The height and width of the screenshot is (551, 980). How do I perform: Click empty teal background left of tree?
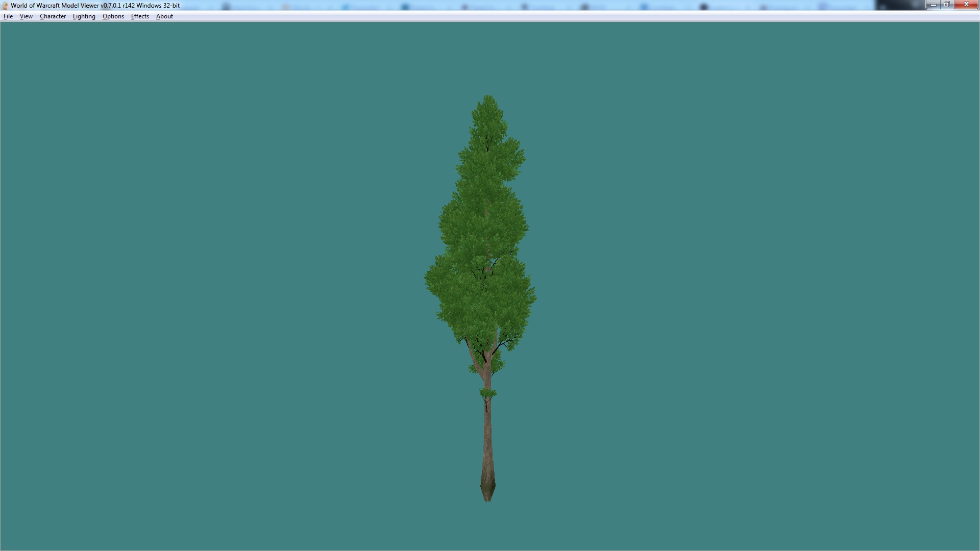click(204, 281)
